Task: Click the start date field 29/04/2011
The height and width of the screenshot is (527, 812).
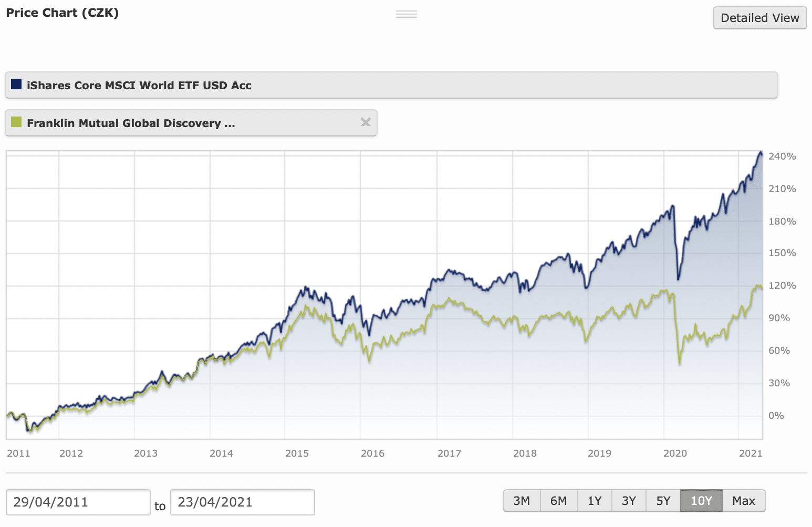Action: (78, 502)
